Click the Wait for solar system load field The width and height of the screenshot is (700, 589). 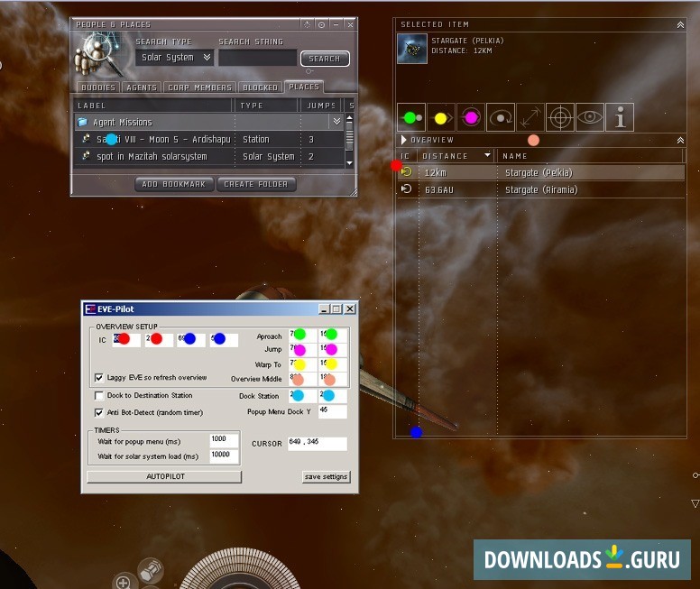tap(224, 456)
